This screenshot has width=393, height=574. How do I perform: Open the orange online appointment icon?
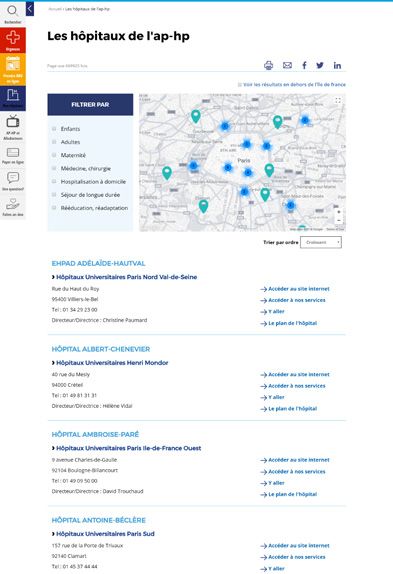13,70
